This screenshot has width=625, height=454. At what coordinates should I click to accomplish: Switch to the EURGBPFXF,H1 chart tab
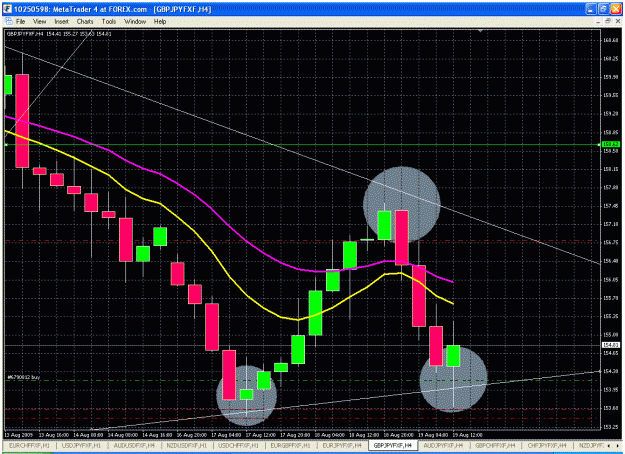click(x=290, y=445)
